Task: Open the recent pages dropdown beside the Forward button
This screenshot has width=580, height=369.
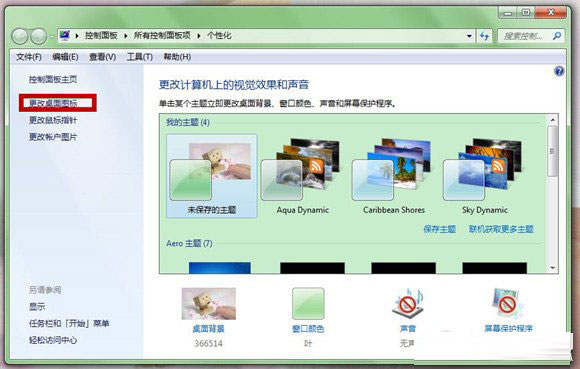Action: coord(52,36)
